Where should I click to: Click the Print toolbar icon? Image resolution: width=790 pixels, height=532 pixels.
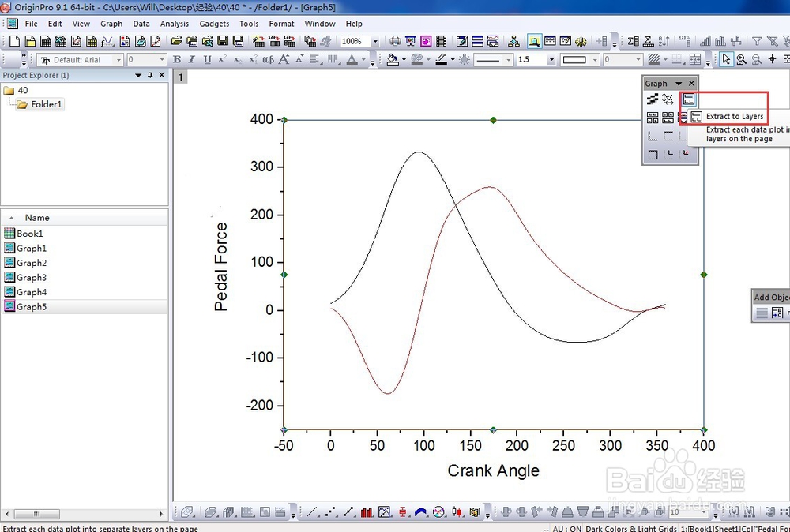396,41
